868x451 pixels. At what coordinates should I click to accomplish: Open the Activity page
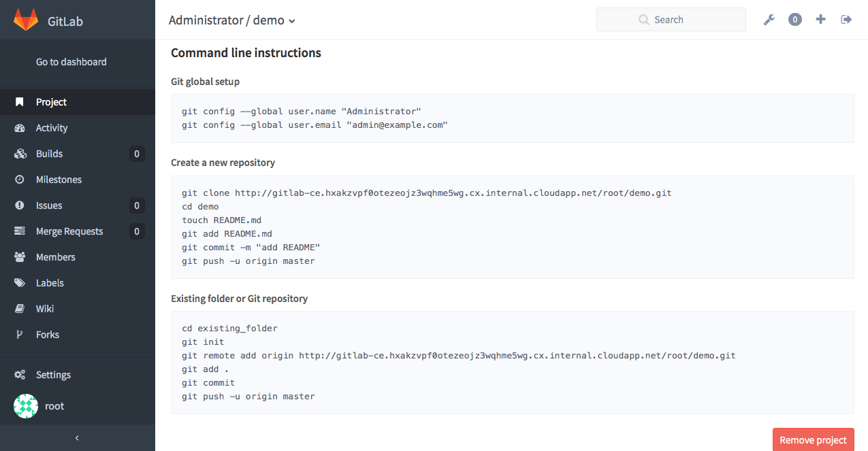tap(52, 127)
